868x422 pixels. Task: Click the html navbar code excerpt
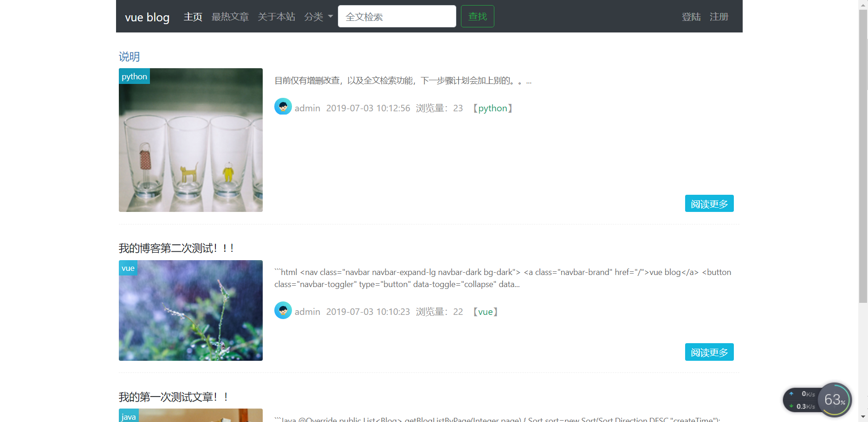(x=503, y=278)
